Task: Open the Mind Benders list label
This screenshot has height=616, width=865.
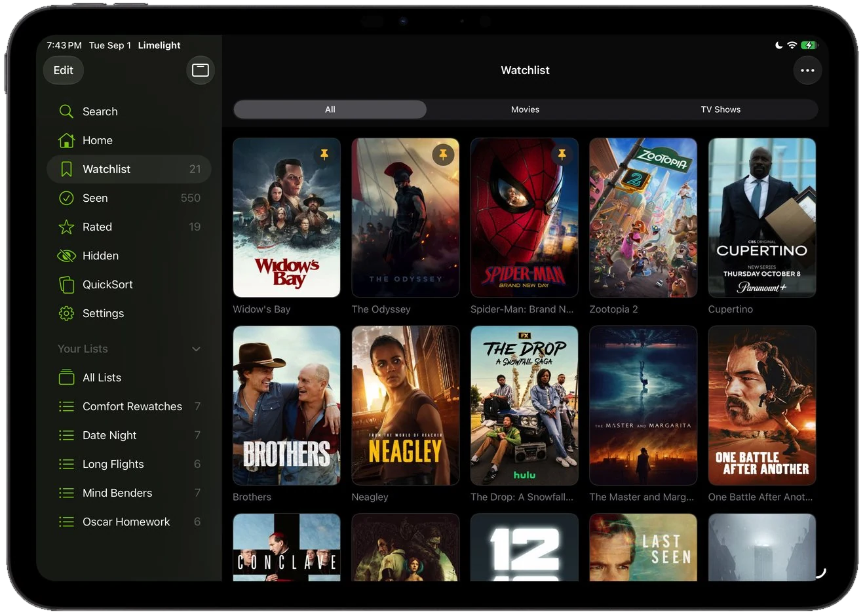Action: [117, 493]
